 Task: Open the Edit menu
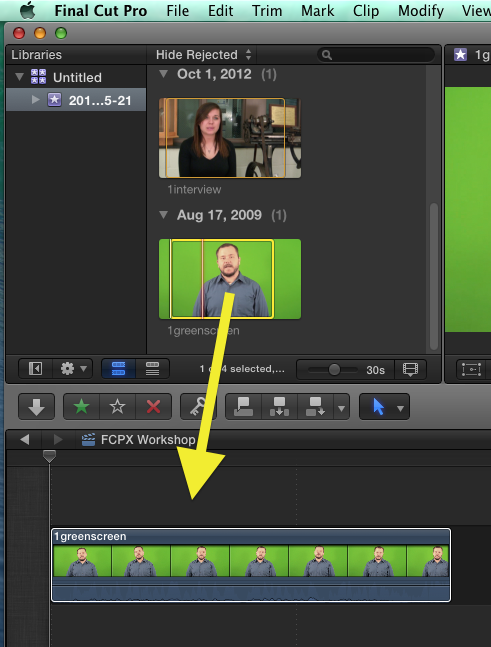(221, 11)
